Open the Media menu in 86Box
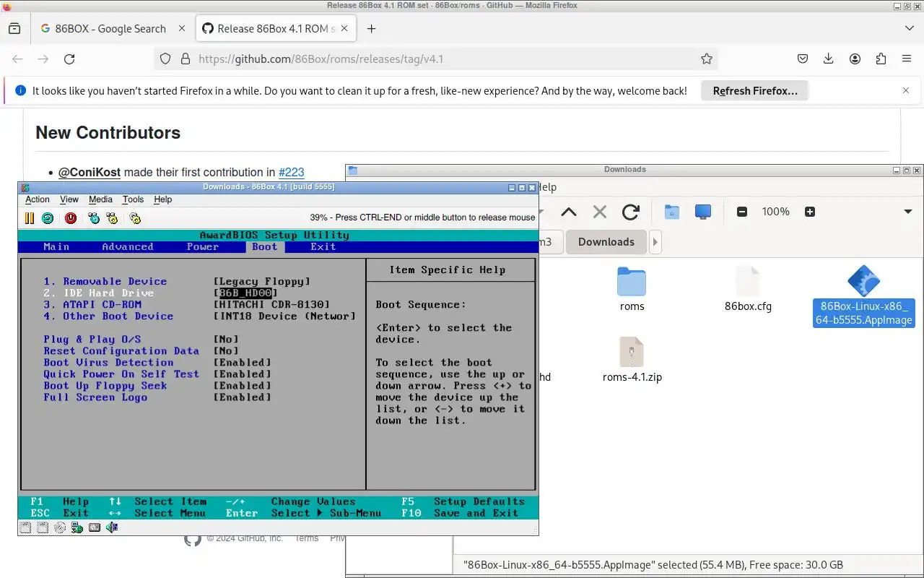The height and width of the screenshot is (578, 924). (x=100, y=199)
